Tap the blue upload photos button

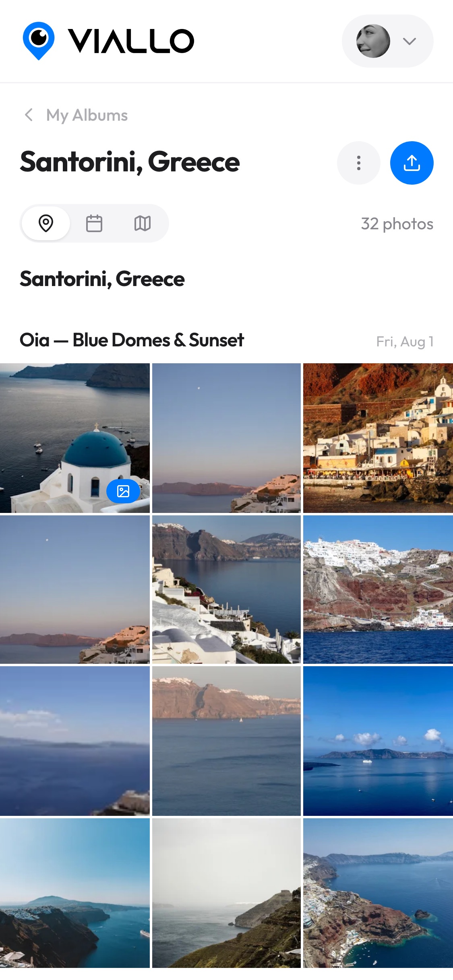(412, 163)
